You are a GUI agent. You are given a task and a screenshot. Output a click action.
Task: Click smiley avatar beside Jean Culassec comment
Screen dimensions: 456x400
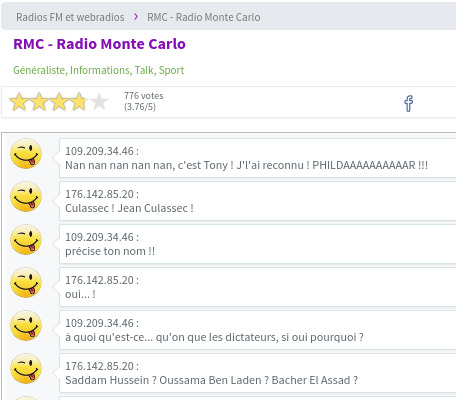(x=26, y=197)
